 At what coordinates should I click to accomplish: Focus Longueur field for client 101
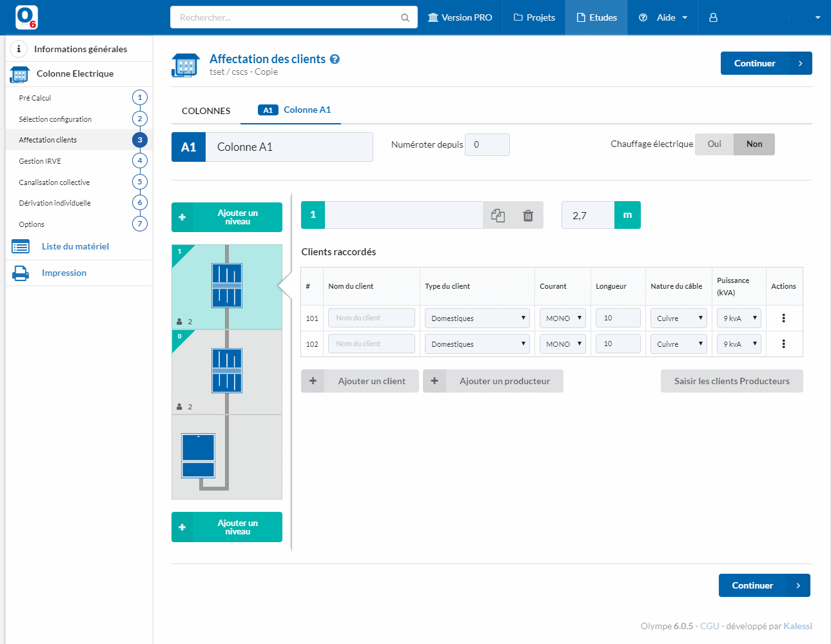point(618,318)
